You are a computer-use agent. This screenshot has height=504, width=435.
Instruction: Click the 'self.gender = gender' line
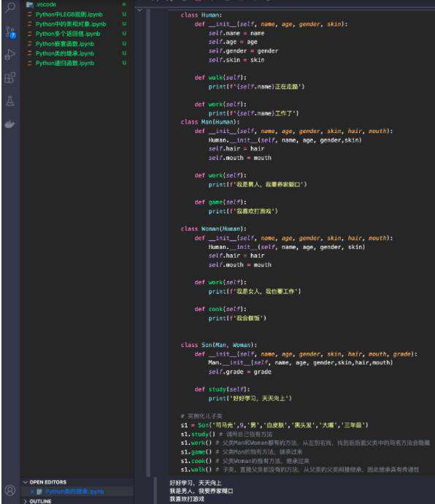[243, 51]
